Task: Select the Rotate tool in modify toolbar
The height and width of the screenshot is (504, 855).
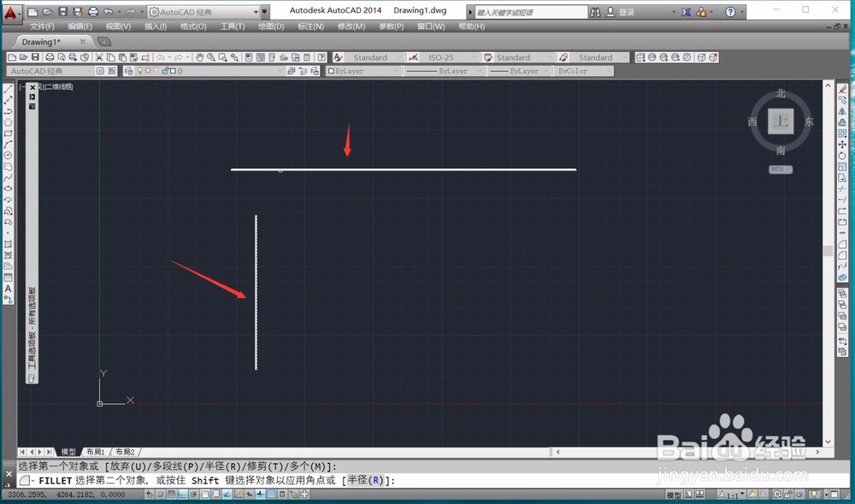Action: coord(842,155)
